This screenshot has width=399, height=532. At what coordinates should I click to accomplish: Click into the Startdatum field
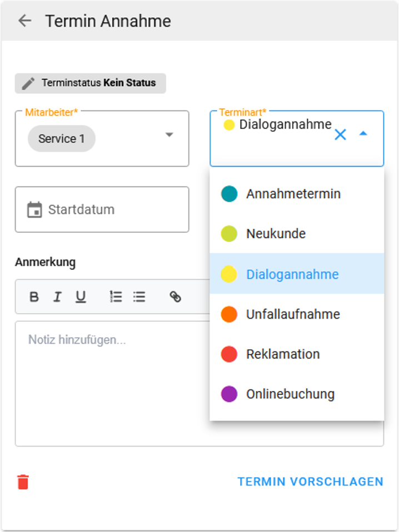(x=102, y=209)
